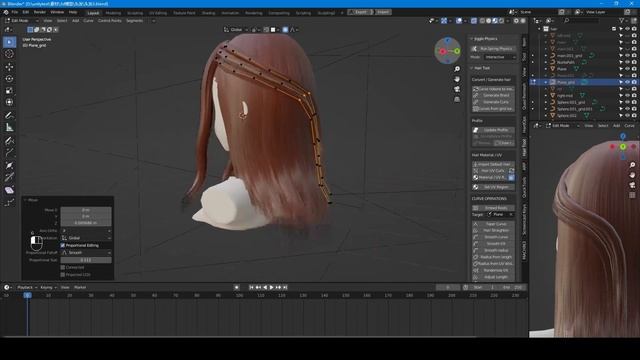The height and width of the screenshot is (360, 640).
Task: Select the Select Box tool
Action: [9, 42]
